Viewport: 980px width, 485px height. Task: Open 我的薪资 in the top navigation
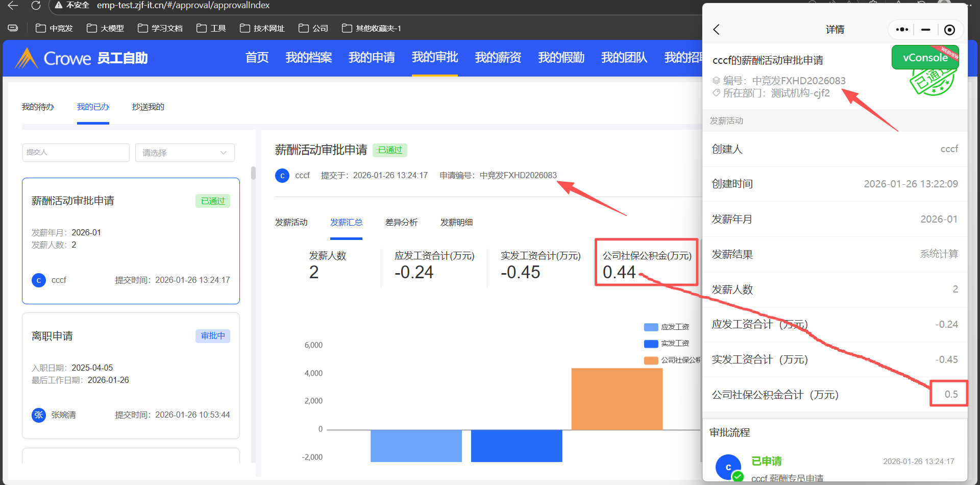[x=498, y=58]
